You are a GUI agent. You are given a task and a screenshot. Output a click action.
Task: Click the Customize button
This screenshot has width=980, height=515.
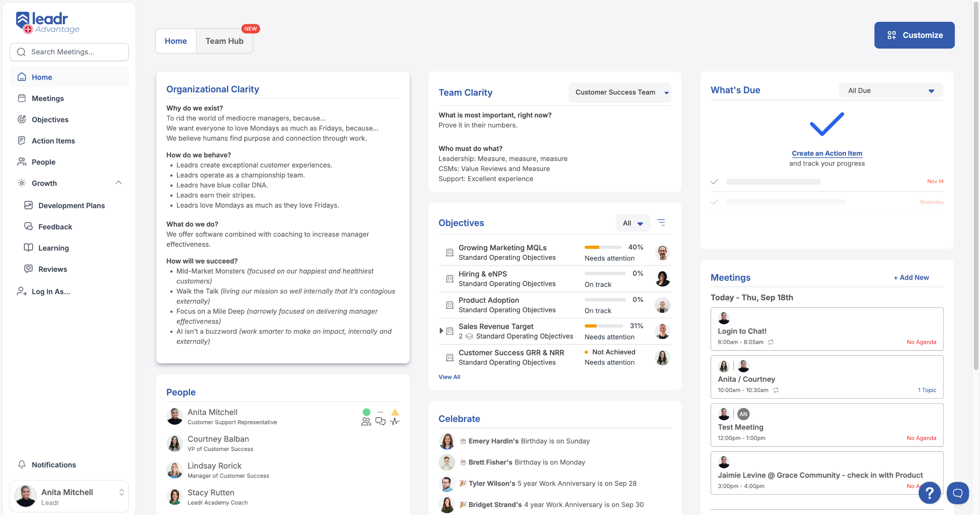(x=914, y=35)
